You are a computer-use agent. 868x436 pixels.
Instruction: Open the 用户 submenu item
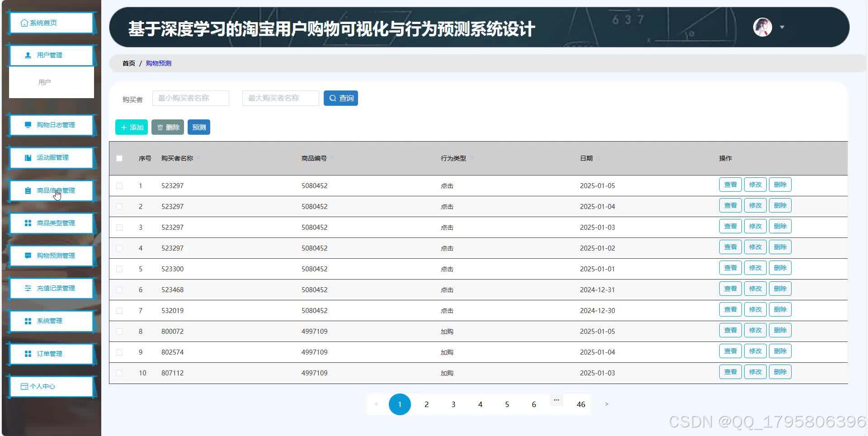click(x=45, y=82)
